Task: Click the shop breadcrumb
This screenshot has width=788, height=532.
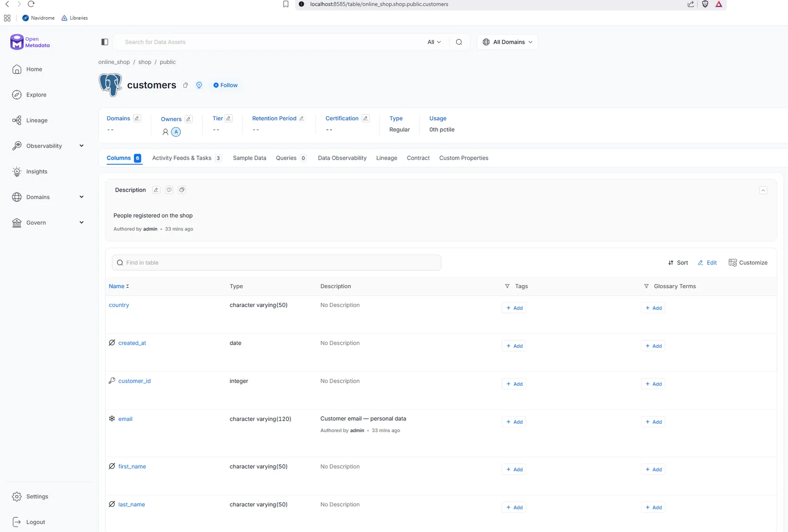Action: (x=145, y=62)
